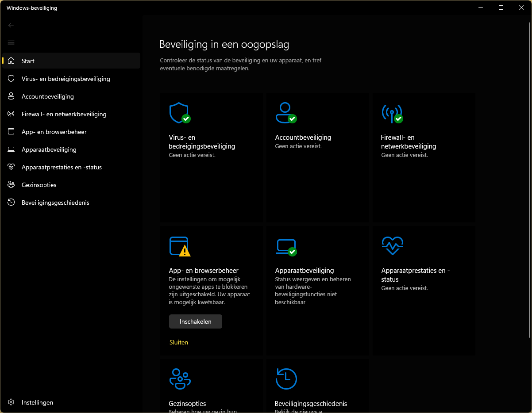Select Gezinsopties in the navigation menu
The image size is (532, 413).
tap(71, 185)
